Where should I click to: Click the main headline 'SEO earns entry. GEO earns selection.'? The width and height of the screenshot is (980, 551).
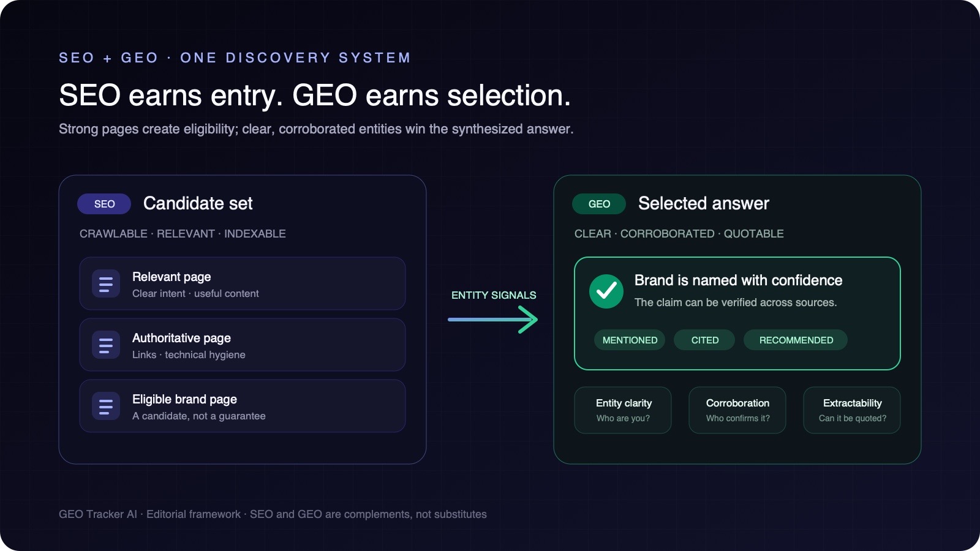(315, 96)
